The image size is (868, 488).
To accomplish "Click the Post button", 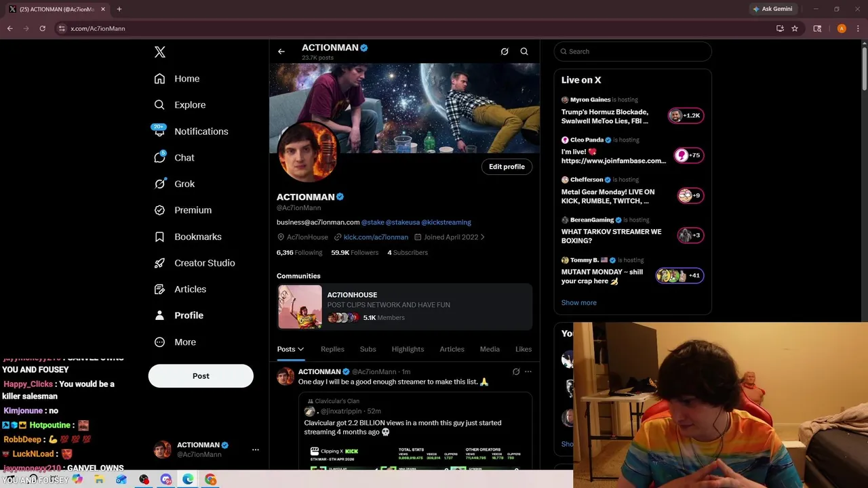I will (201, 376).
